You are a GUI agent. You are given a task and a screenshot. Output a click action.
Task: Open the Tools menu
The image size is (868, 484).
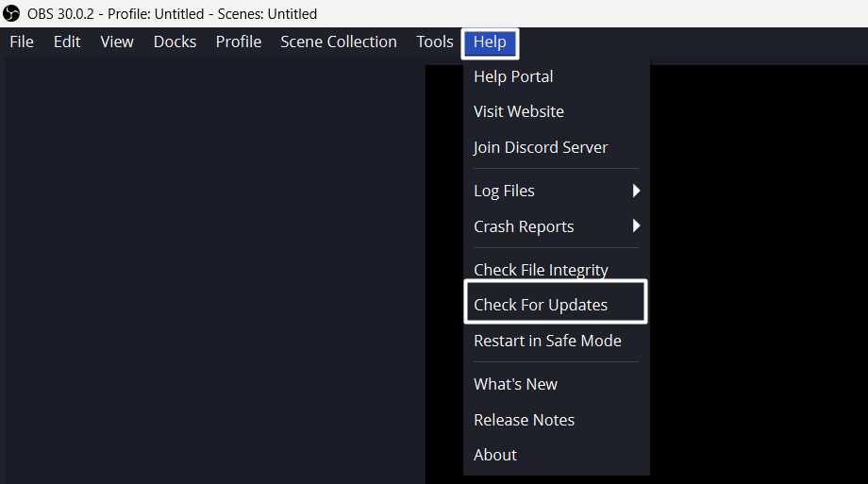pos(435,42)
